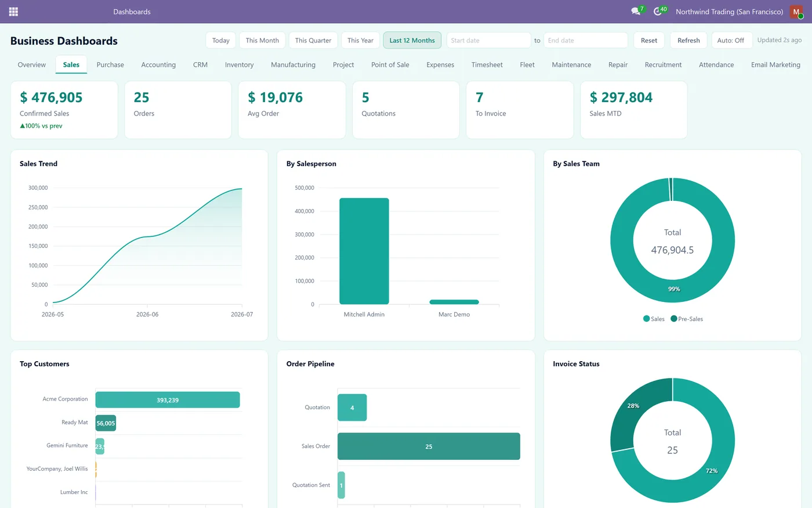This screenshot has height=508, width=812.
Task: Open the Project tab
Action: pyautogui.click(x=343, y=64)
